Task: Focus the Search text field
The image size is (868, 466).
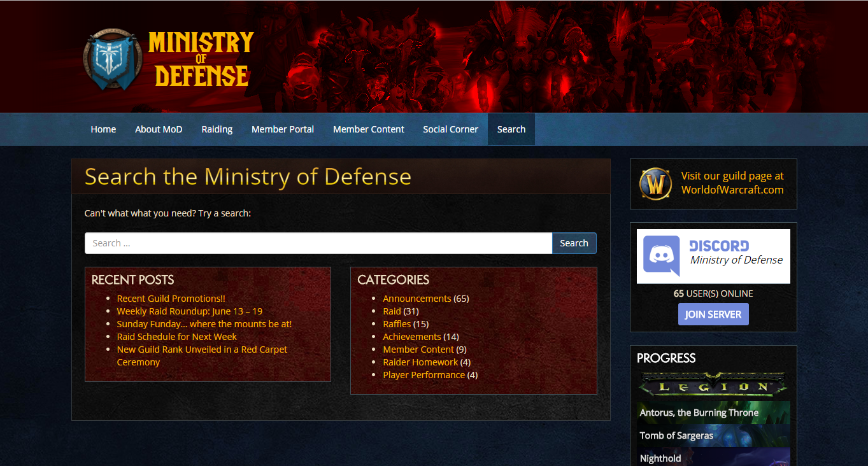Action: tap(318, 243)
